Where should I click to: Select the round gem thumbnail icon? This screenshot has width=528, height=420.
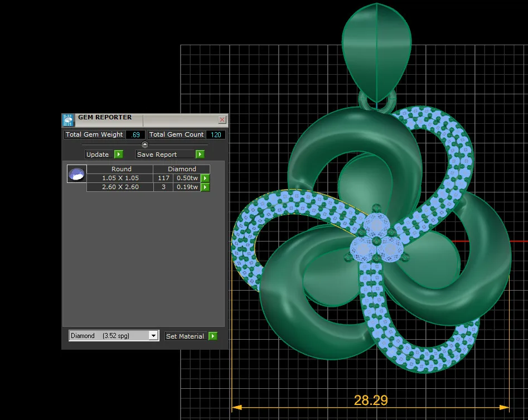(77, 174)
